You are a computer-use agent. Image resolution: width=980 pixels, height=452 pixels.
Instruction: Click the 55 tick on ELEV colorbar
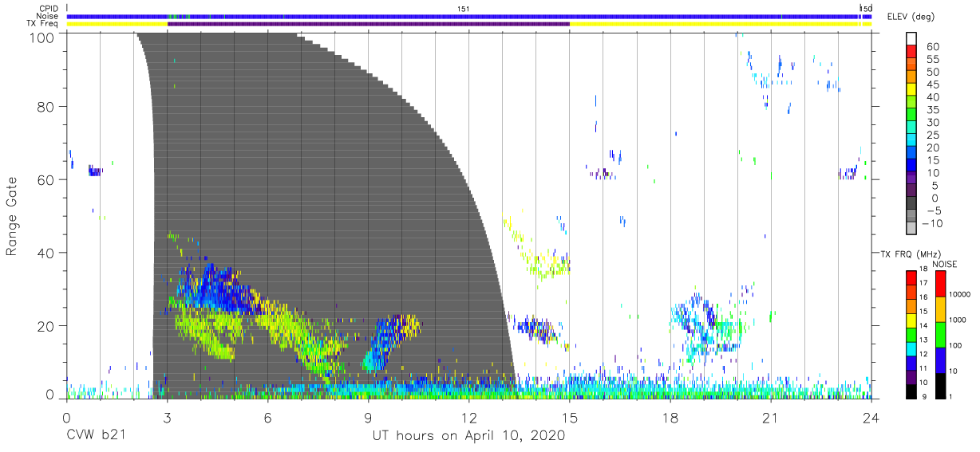point(931,60)
